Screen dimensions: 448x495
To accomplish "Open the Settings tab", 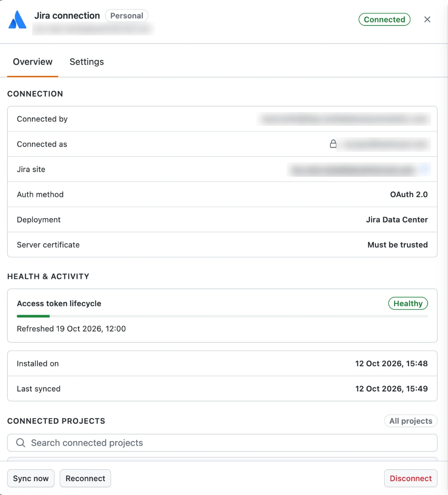I will pyautogui.click(x=87, y=62).
